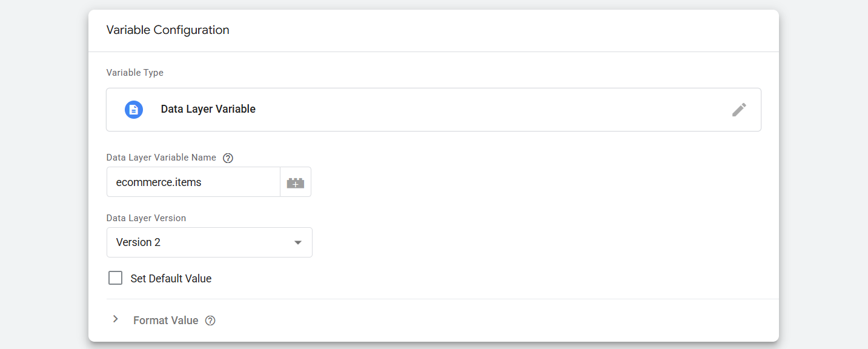Image resolution: width=868 pixels, height=349 pixels.
Task: Expand the Format Value section chevron
Action: [116, 319]
